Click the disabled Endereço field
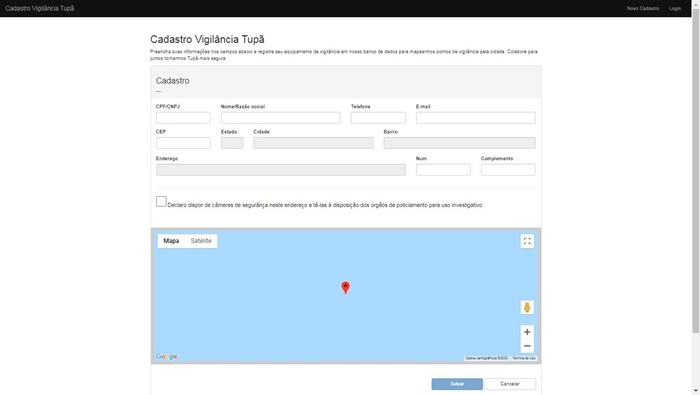 [x=281, y=170]
